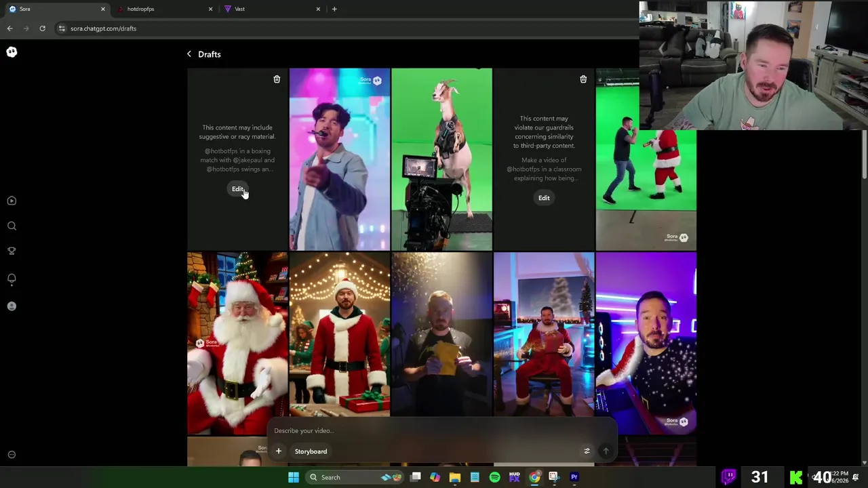Open Snipping Tool from the taskbar
The height and width of the screenshot is (488, 868).
(x=553, y=477)
